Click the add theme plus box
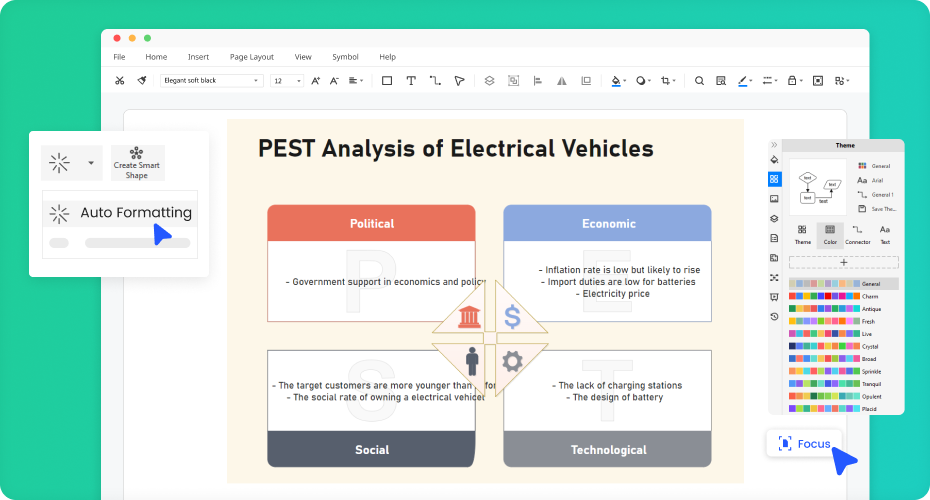Viewport: 930px width, 500px height. click(x=843, y=262)
